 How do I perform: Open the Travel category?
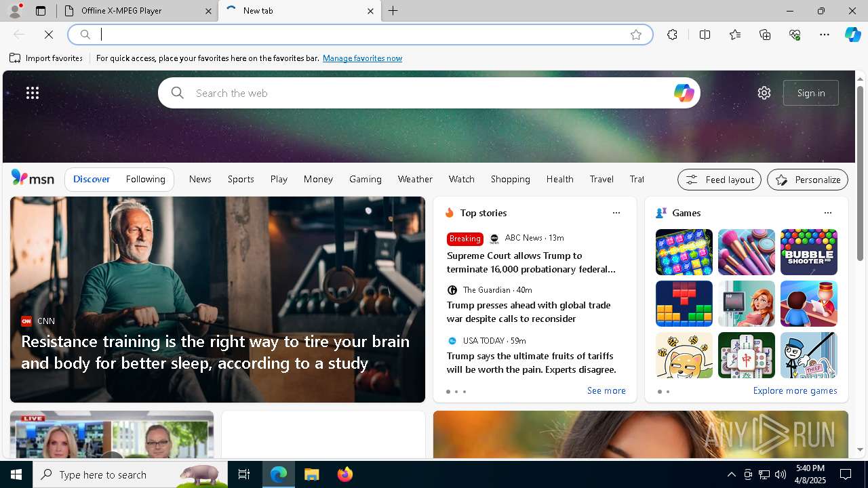pos(601,179)
